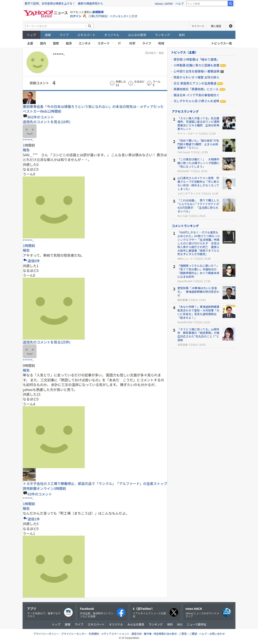Viewport: 258px width, 644px height.
Task: Click the 601件のコメント speech bubble icon
Action: click(25, 116)
